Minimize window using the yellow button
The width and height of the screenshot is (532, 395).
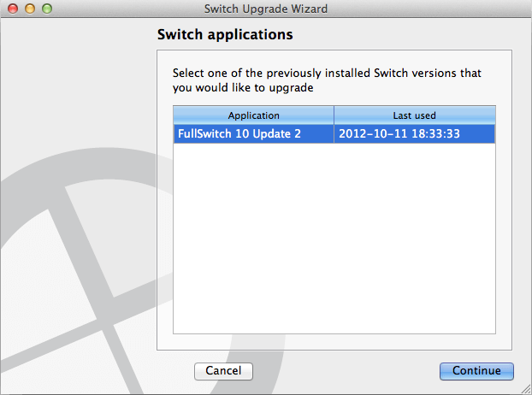[30, 9]
